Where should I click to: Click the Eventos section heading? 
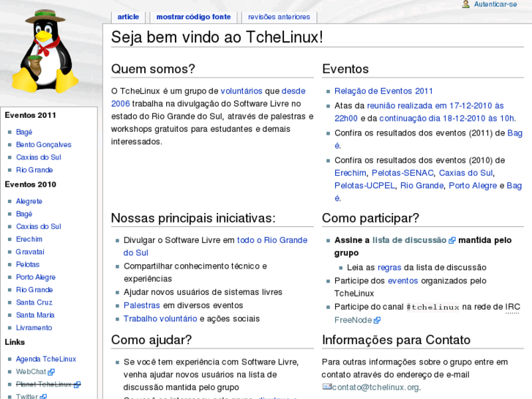coord(345,69)
